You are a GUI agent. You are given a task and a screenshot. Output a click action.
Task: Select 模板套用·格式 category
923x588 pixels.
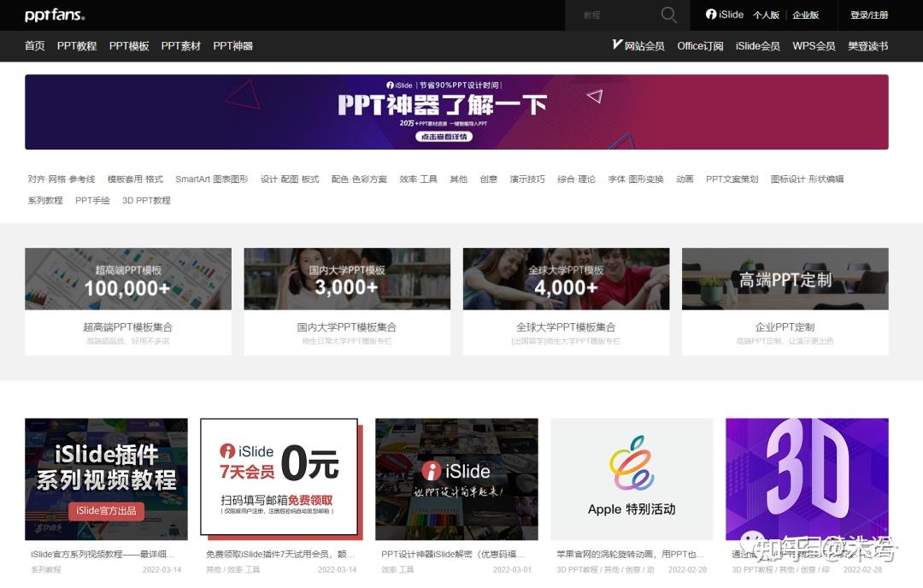(x=135, y=179)
